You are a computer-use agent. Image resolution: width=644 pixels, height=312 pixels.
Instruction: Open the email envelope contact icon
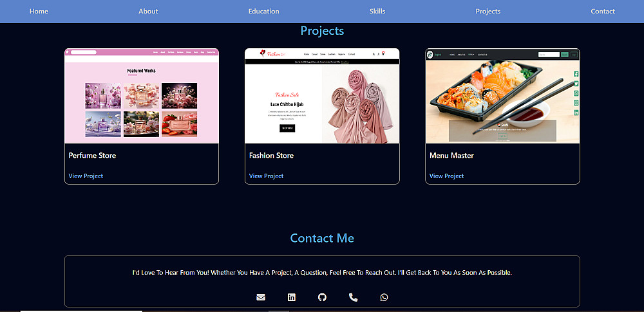[x=261, y=297]
